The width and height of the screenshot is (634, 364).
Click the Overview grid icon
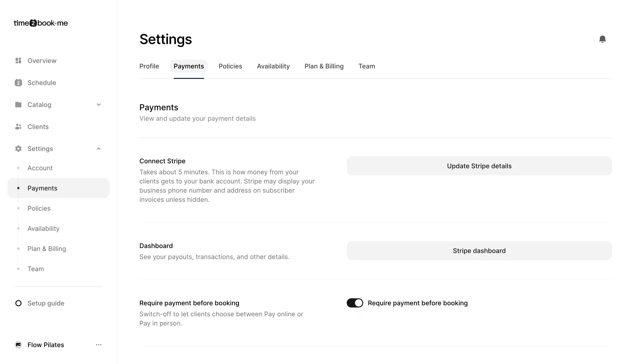18,61
